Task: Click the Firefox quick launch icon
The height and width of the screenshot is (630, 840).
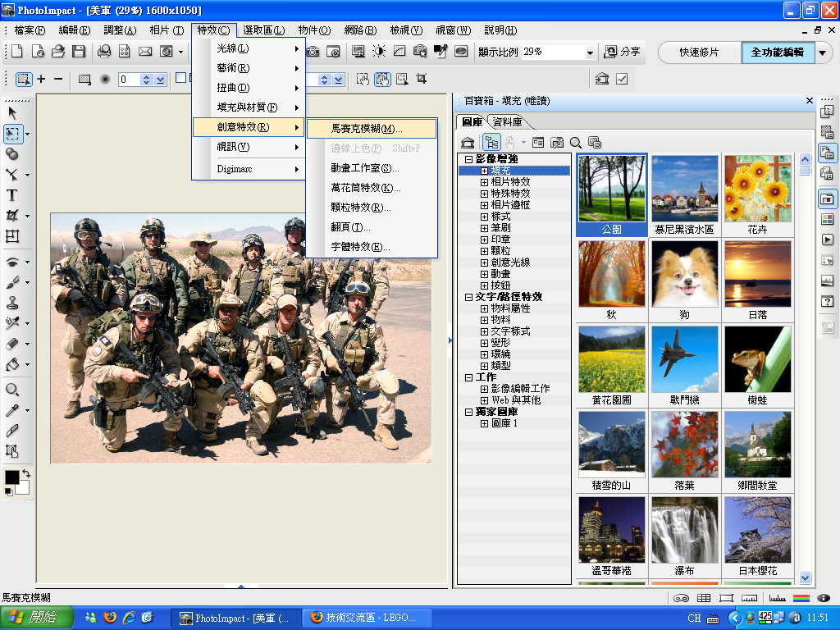Action: [x=110, y=617]
